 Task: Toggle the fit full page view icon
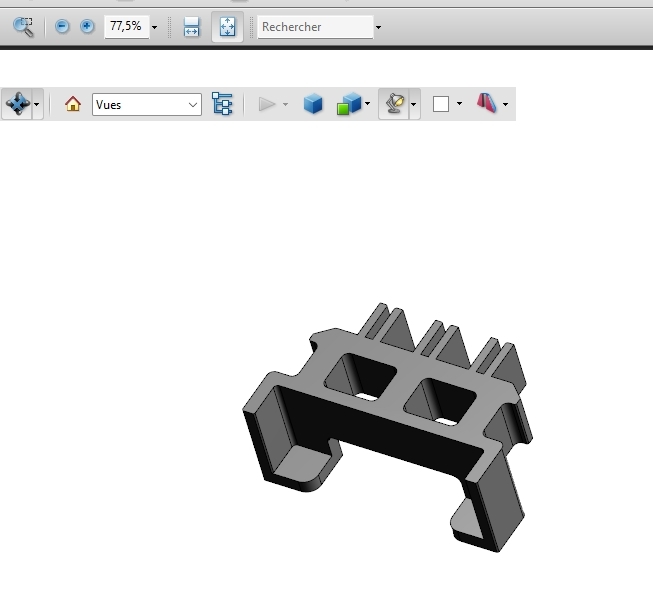[x=227, y=27]
